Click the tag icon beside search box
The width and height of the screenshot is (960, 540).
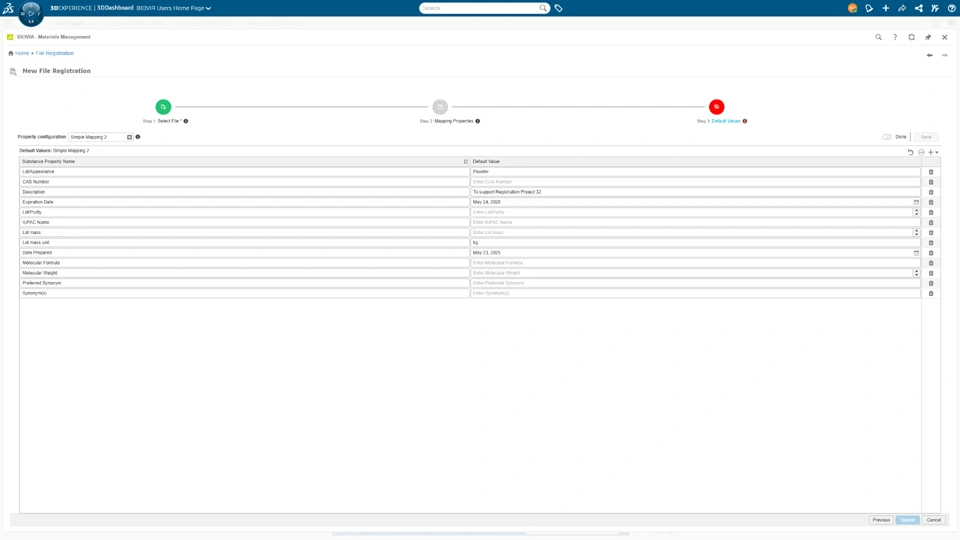coord(558,8)
